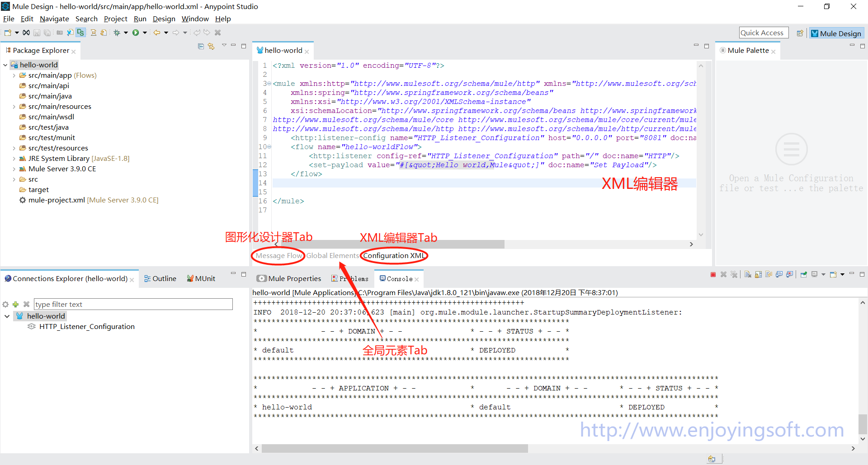The width and height of the screenshot is (868, 465).
Task: Close the Mule Palette view
Action: pyautogui.click(x=774, y=52)
